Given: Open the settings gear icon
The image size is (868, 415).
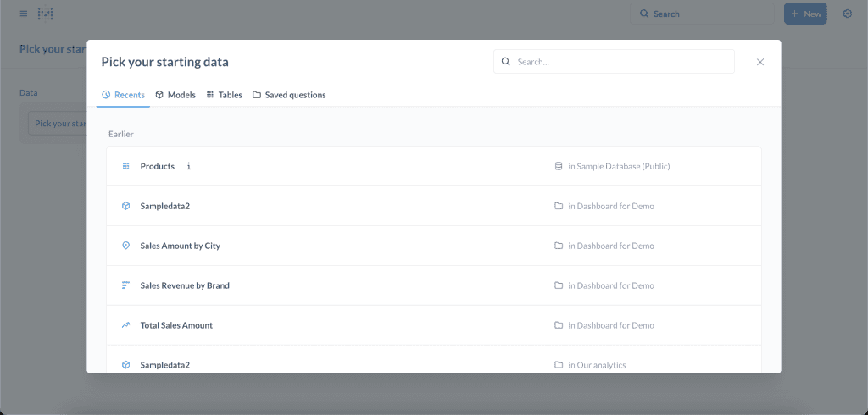Looking at the screenshot, I should pyautogui.click(x=847, y=14).
